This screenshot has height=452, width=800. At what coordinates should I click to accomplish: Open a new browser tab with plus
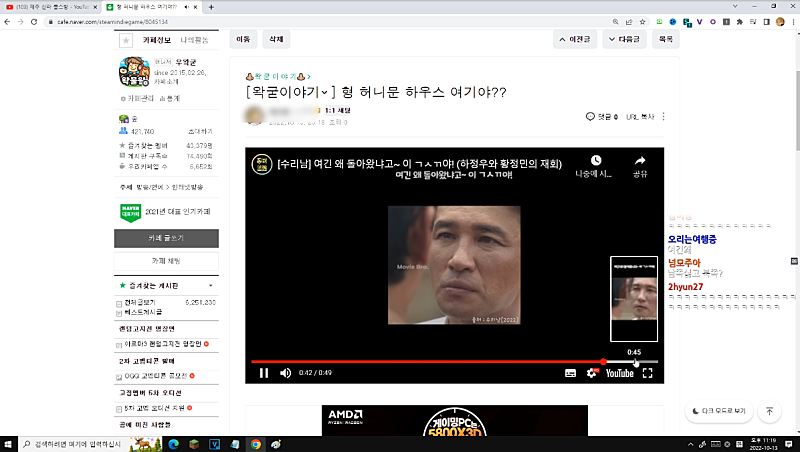[x=211, y=7]
